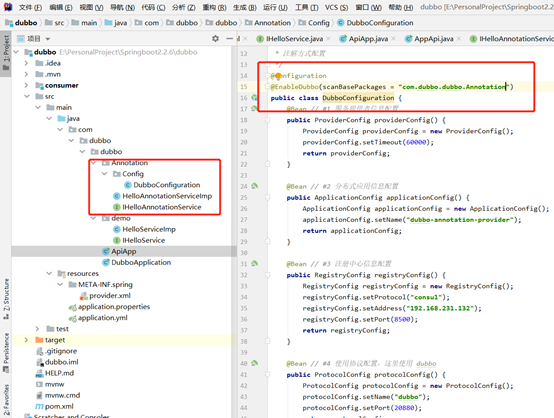Screen dimensions: 554x418
Task: Open the 2: Favorites tool window
Action: click(x=6, y=400)
